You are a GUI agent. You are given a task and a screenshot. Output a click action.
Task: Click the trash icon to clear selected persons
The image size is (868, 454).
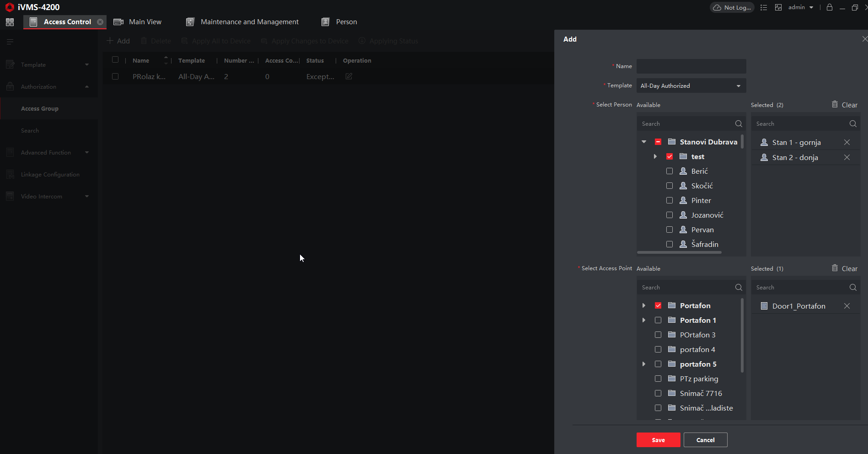click(835, 105)
